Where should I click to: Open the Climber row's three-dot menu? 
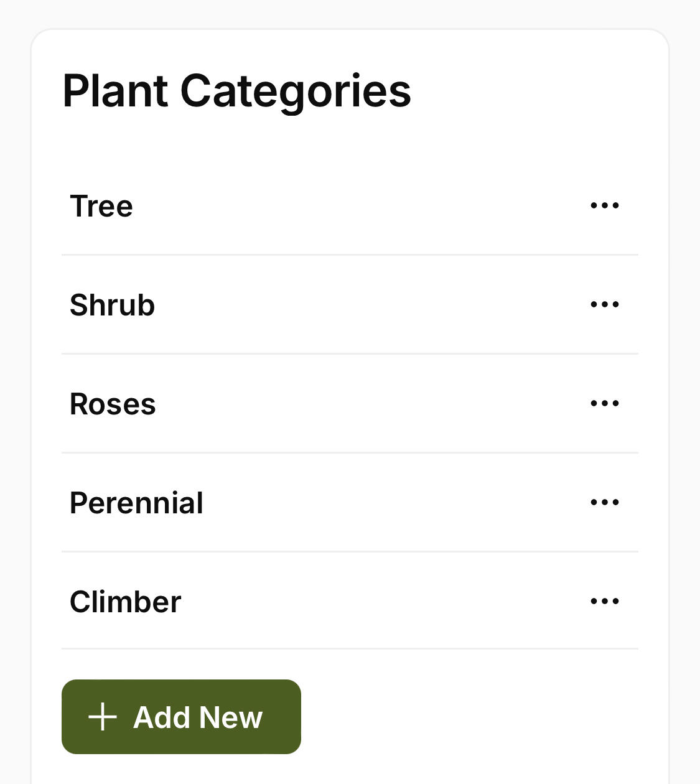pos(604,601)
